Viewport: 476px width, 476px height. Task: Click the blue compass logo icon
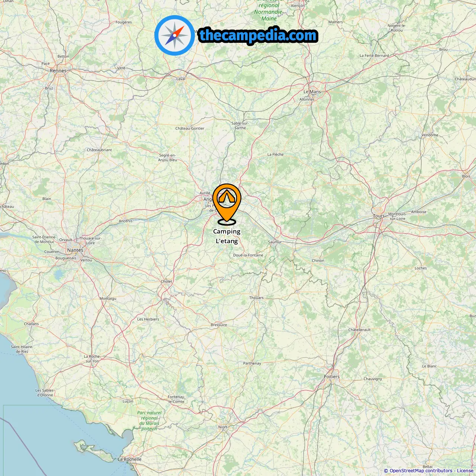click(x=174, y=36)
